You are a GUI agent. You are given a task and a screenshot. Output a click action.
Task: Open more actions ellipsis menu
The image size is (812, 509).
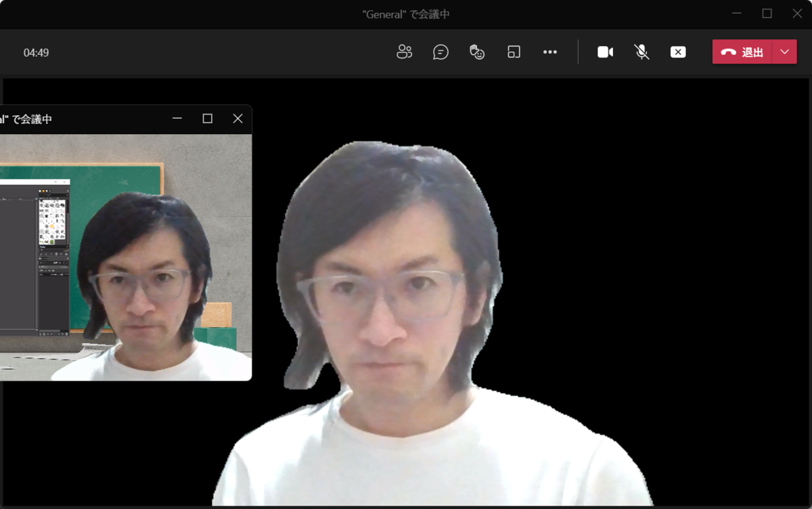[550, 52]
